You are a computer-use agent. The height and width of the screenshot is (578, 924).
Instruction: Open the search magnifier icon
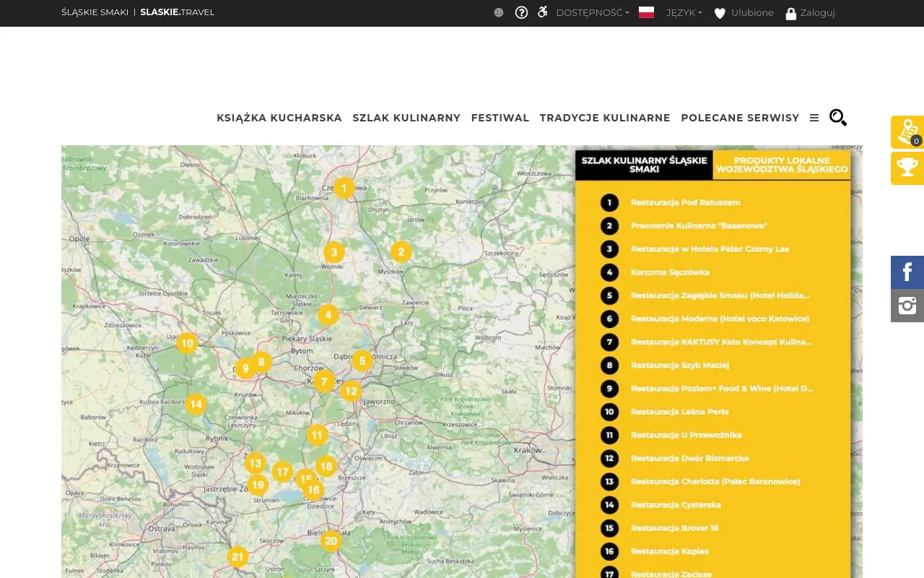pyautogui.click(x=838, y=117)
